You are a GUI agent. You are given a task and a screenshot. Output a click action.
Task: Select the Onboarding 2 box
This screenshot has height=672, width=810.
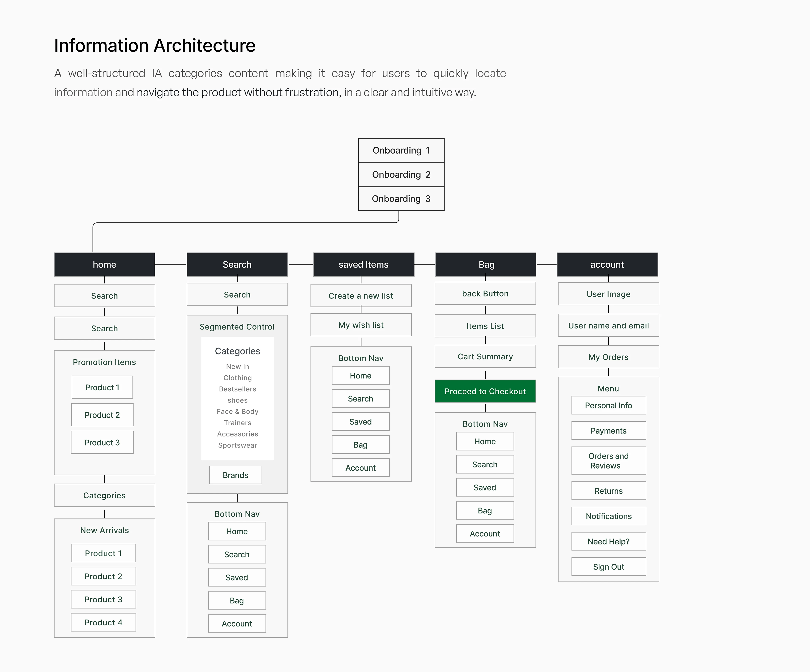pyautogui.click(x=401, y=175)
